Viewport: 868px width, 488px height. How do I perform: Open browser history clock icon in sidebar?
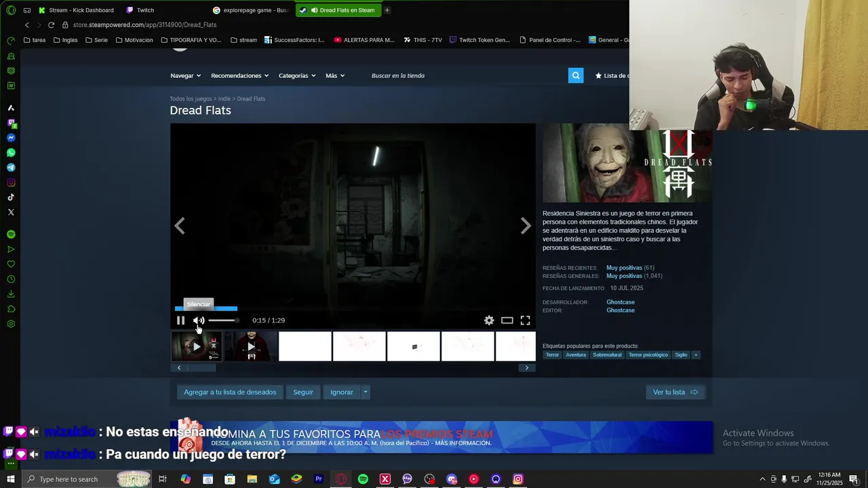click(11, 279)
